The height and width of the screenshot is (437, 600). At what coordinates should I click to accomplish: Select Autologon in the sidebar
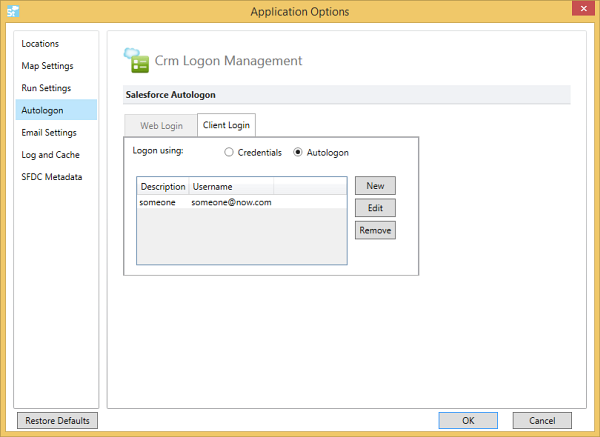pyautogui.click(x=56, y=110)
